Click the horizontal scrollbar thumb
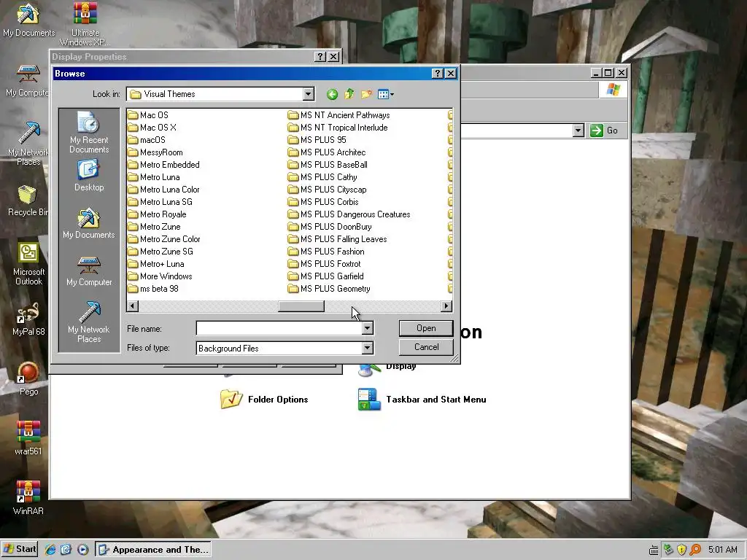This screenshot has width=747, height=560. pos(301,306)
